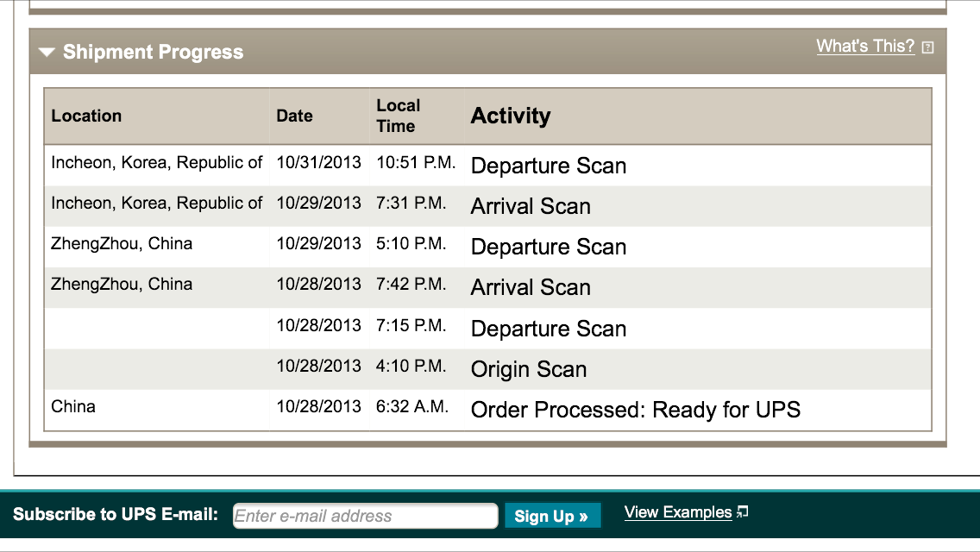Select the Origin Scan activity entry

pos(528,369)
